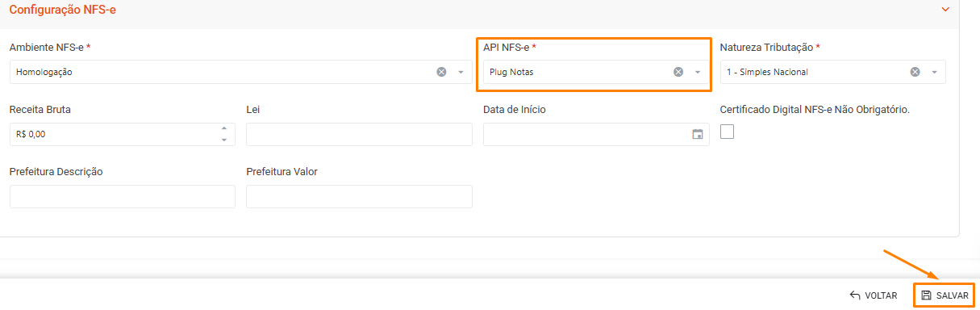Viewport: 980px width, 310px height.
Task: Click the Salvar button
Action: tap(945, 295)
